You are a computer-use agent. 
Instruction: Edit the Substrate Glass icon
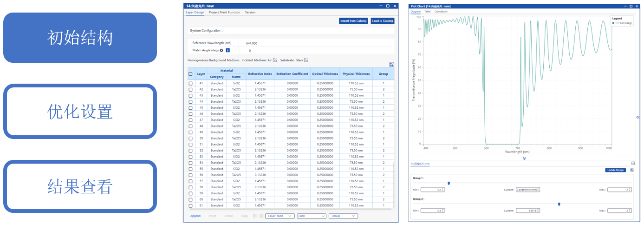coord(306,60)
